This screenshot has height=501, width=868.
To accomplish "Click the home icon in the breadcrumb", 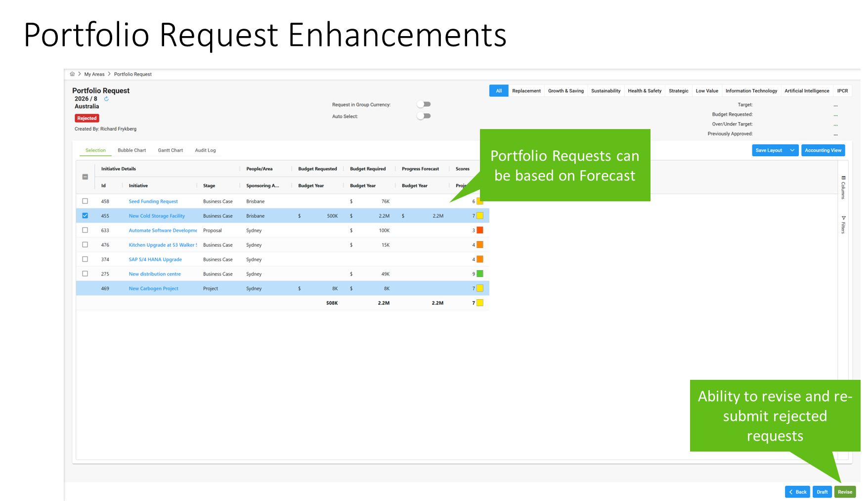I will tap(72, 74).
